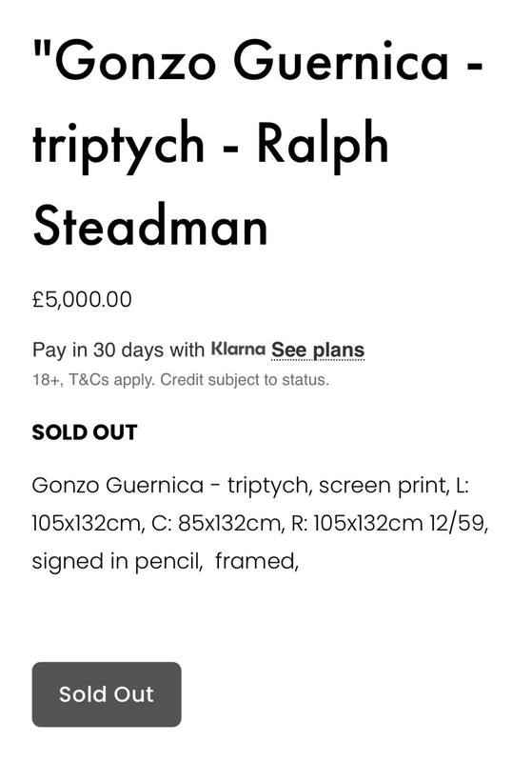Click "signed in pencil" in the description
532x762 pixels.
point(117,561)
